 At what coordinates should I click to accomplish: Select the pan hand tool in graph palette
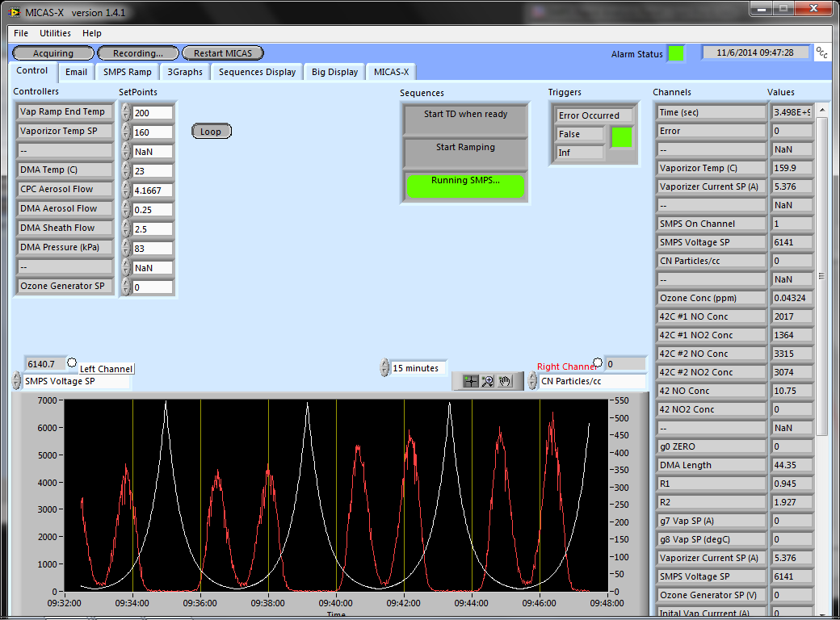tap(505, 381)
